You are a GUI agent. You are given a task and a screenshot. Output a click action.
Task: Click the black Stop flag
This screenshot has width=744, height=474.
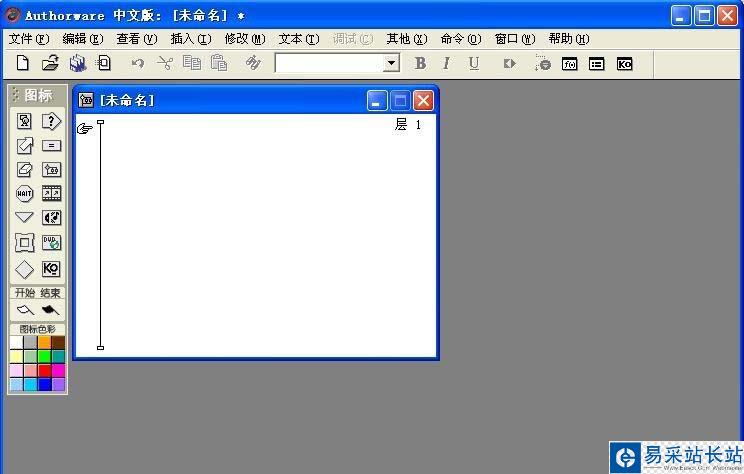click(x=50, y=310)
